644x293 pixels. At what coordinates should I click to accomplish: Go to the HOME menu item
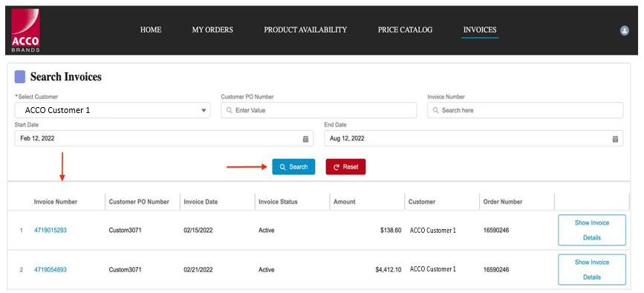tap(151, 30)
